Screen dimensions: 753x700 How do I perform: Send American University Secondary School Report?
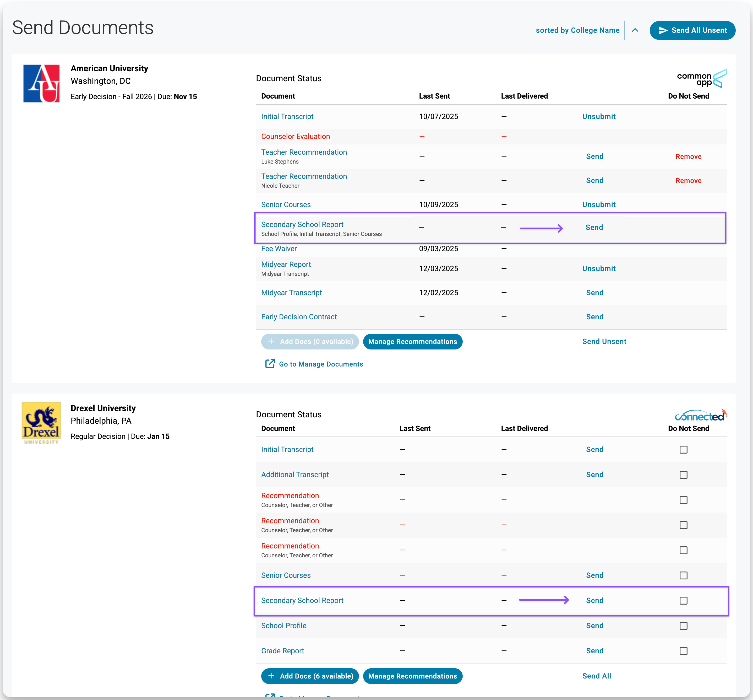pos(594,227)
